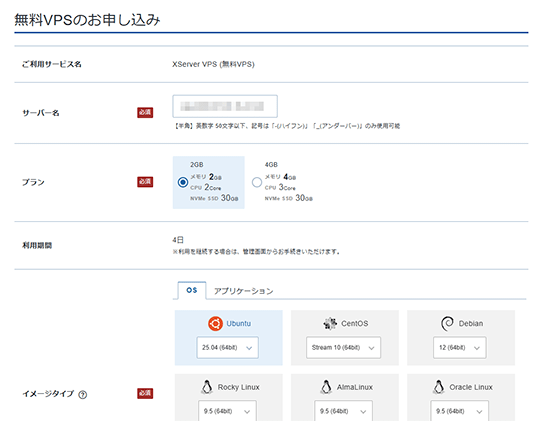Choose the AlmaLinux image card label
Screen dimensions: 550x421
click(x=355, y=387)
